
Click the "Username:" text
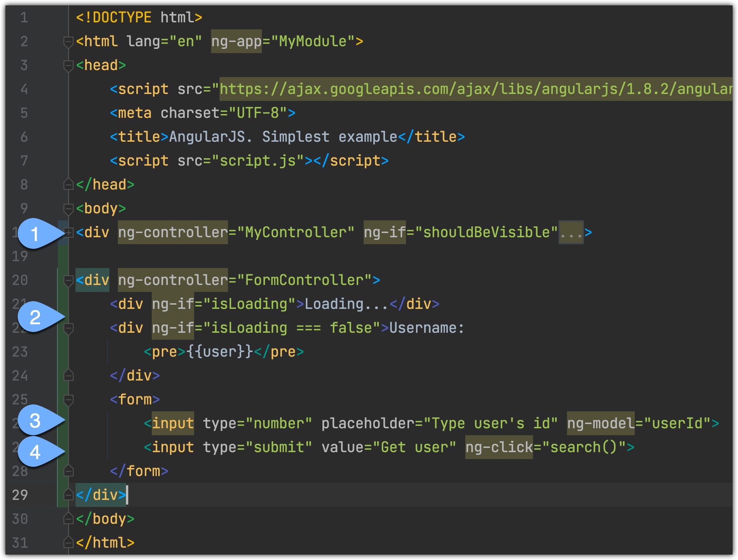pos(427,328)
